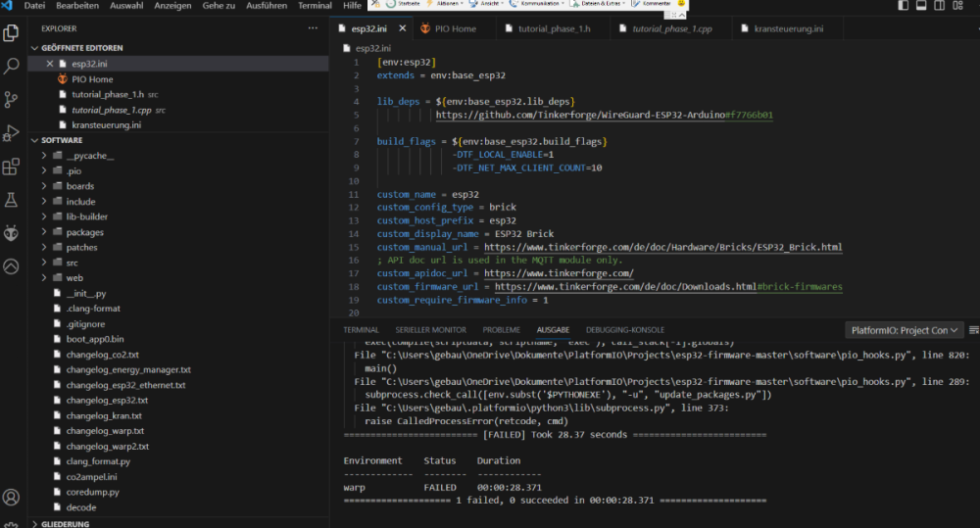Open the Extensions view
Viewport: 980px width, 528px height.
point(12,167)
